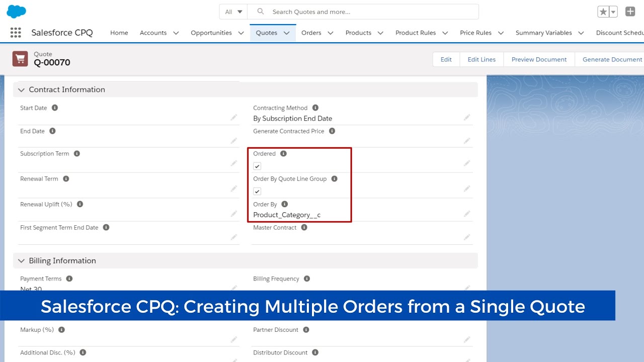Click the By Subscription End Date value
This screenshot has height=362, width=644.
pyautogui.click(x=292, y=118)
